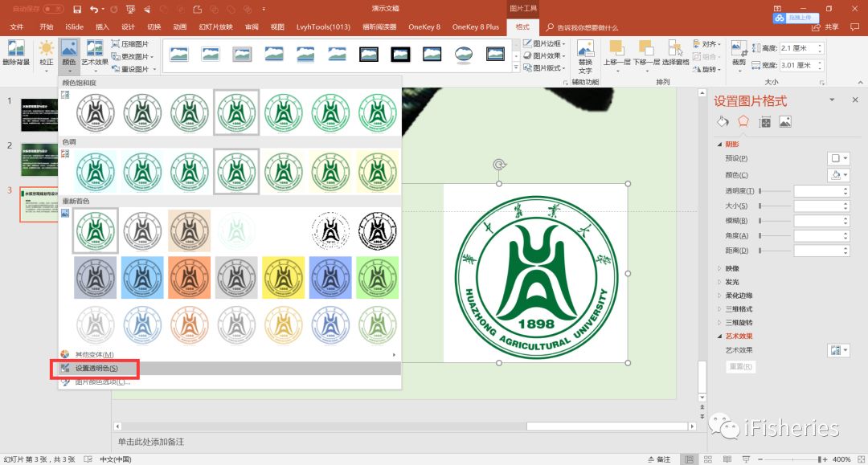This screenshot has width=868, height=465.
Task: Click the 共享 share button
Action: tap(826, 27)
